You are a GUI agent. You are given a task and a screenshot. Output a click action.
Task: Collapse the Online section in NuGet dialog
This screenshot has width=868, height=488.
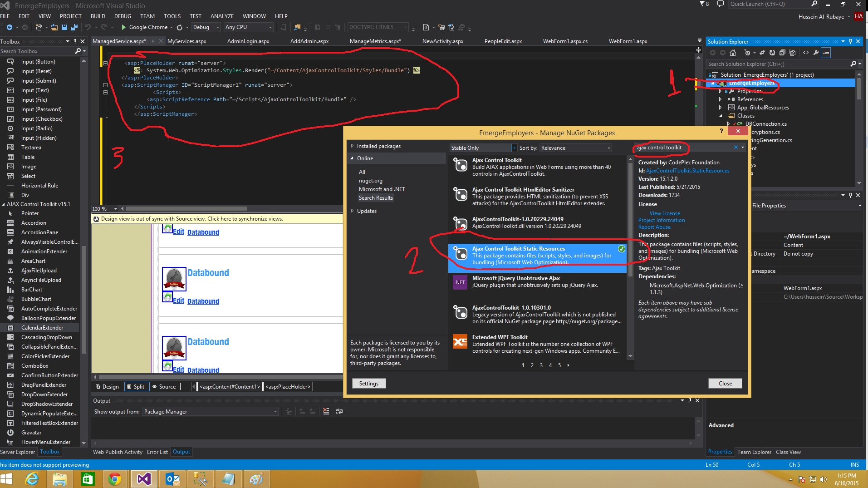pyautogui.click(x=352, y=158)
